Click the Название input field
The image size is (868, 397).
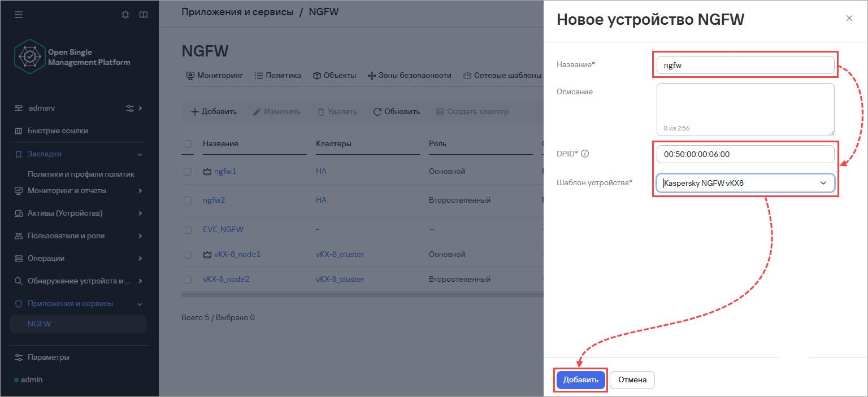(x=745, y=65)
